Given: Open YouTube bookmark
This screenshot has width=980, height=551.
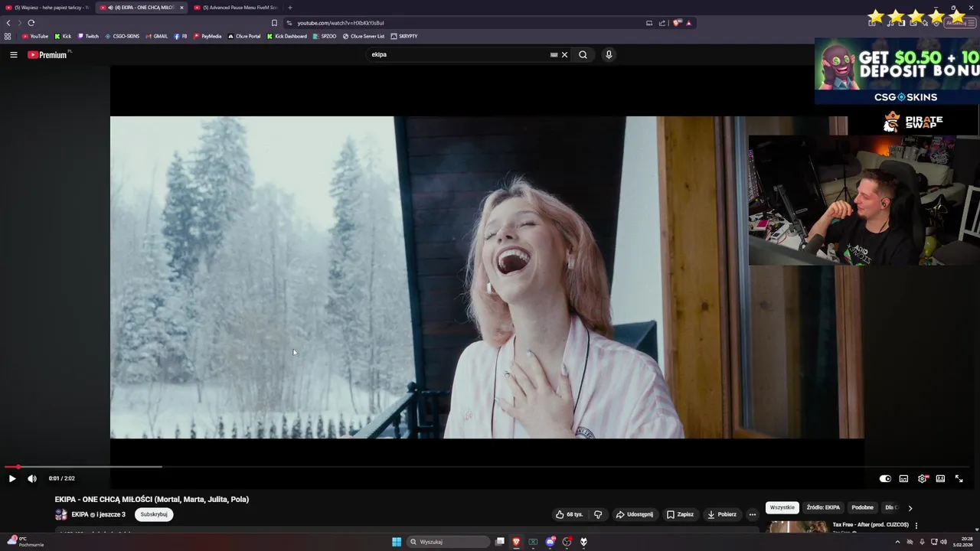Looking at the screenshot, I should [x=35, y=36].
